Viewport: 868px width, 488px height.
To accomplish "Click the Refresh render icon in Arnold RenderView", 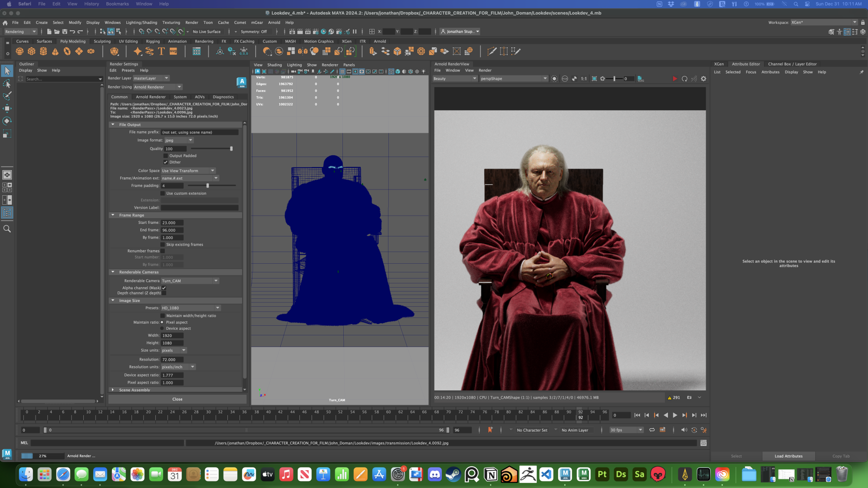I will pyautogui.click(x=684, y=79).
